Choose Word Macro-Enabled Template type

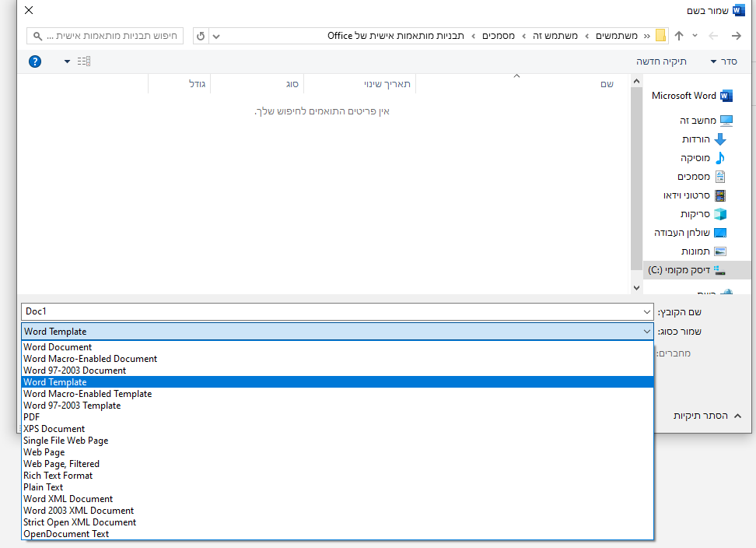coord(338,394)
